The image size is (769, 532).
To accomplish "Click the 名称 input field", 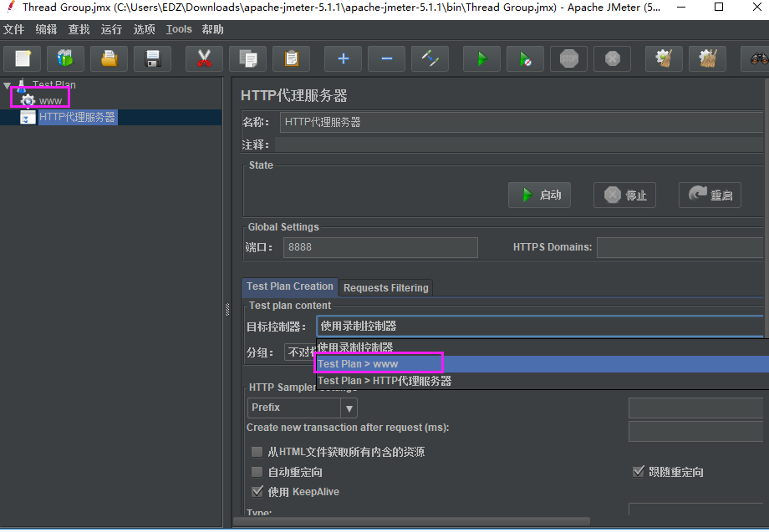I will [x=522, y=122].
